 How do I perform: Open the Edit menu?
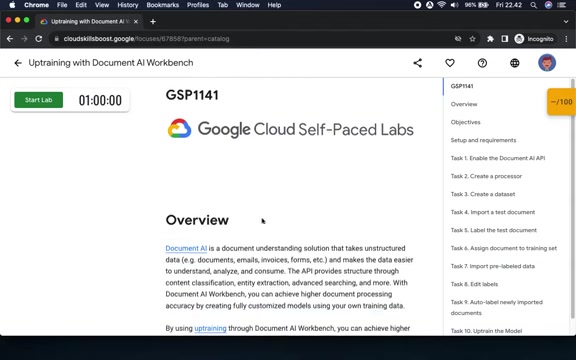pos(81,5)
